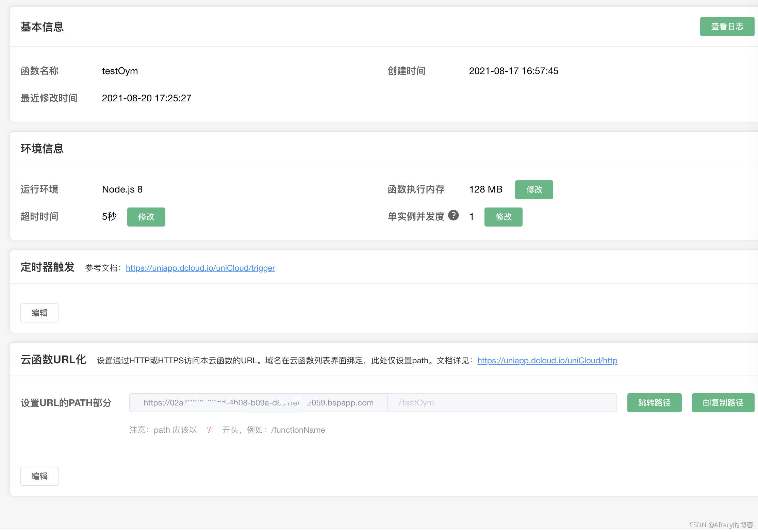Click the 基本信息 section heading

(42, 27)
